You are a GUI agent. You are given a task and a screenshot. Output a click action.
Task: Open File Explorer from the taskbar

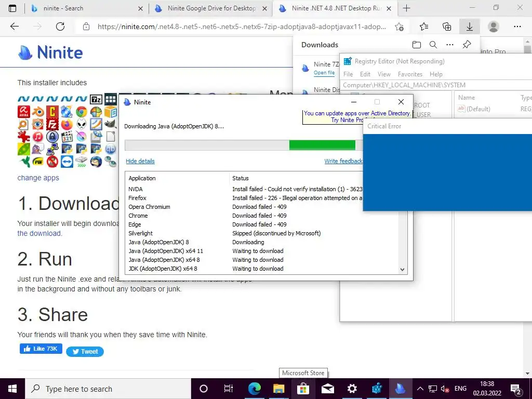[x=278, y=389]
